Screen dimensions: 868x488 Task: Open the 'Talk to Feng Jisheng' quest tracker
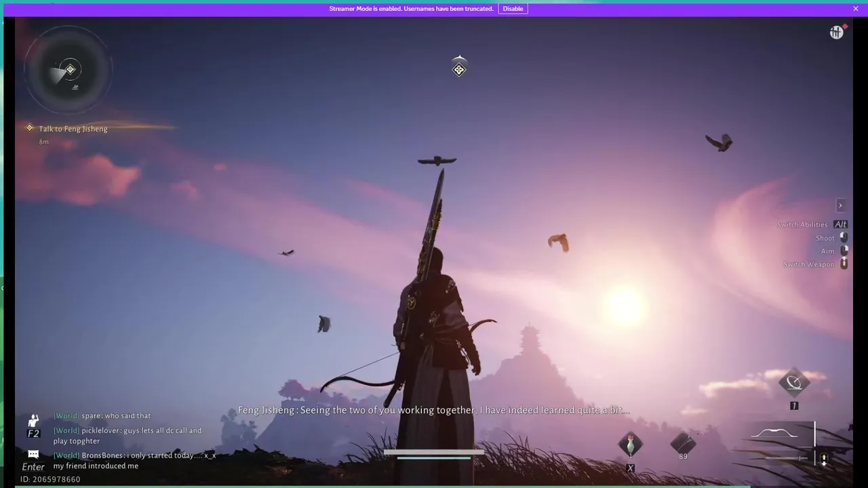point(73,129)
